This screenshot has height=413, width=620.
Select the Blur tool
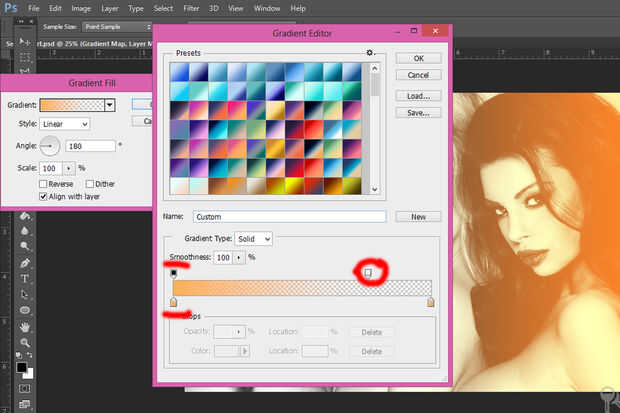[x=25, y=231]
